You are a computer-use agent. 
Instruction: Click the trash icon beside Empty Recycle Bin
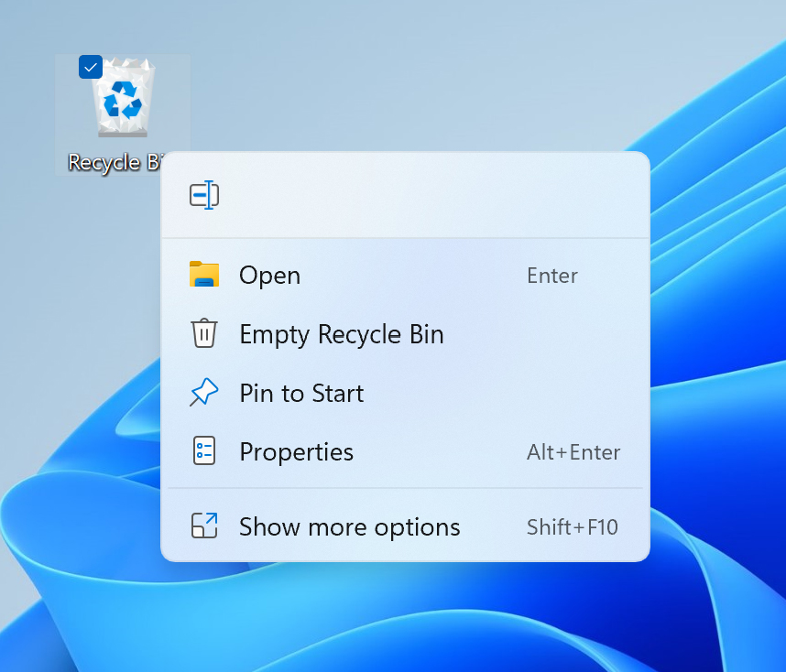[x=203, y=333]
